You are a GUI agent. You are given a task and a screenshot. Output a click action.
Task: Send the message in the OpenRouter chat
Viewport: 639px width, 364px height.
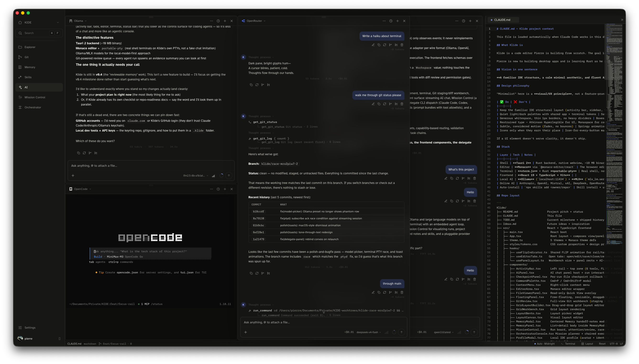[402, 332]
